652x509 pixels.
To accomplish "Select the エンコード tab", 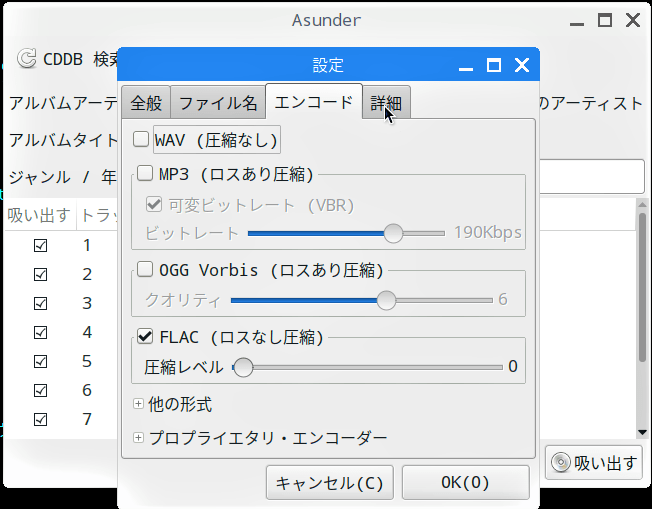I will tap(314, 102).
